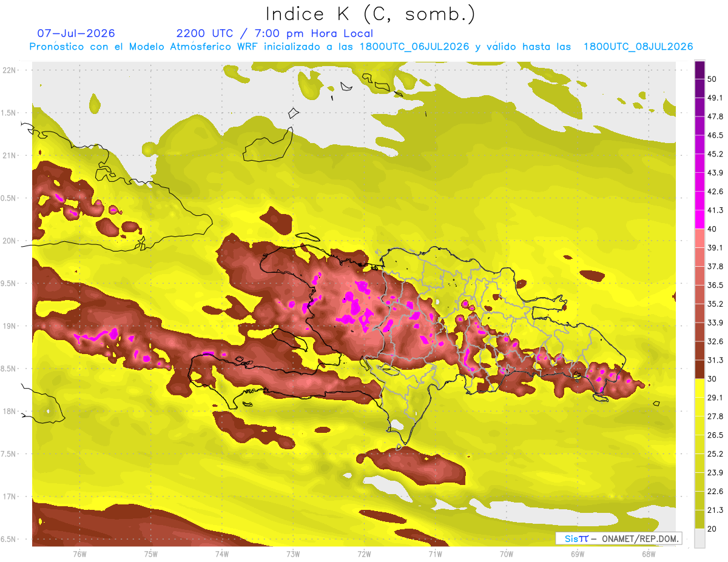Click the colorbar value '26.5'
This screenshot has height=562, width=728.
click(x=715, y=435)
